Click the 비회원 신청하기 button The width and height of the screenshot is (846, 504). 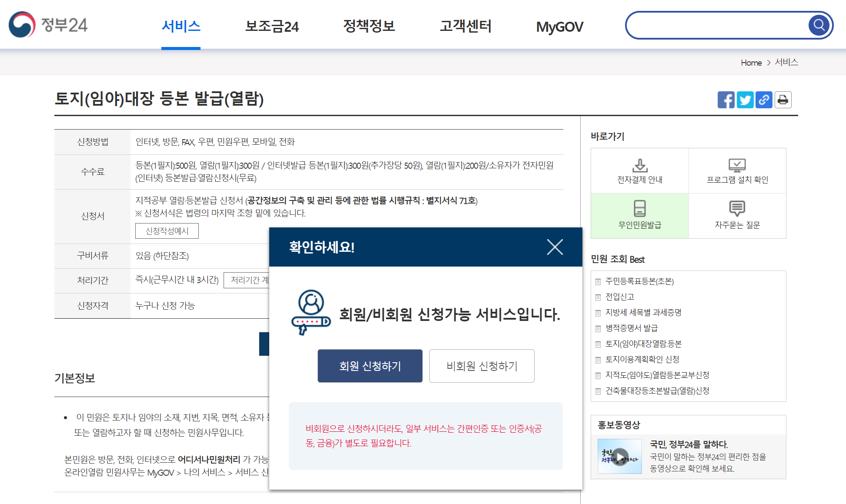coord(482,366)
